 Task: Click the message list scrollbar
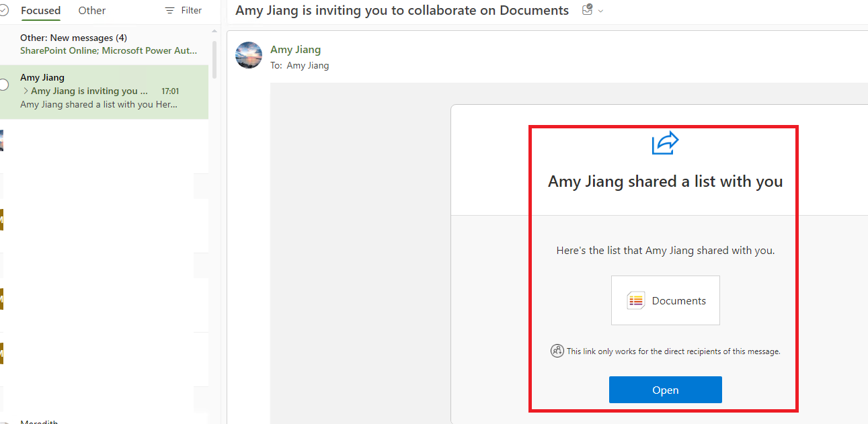214,60
